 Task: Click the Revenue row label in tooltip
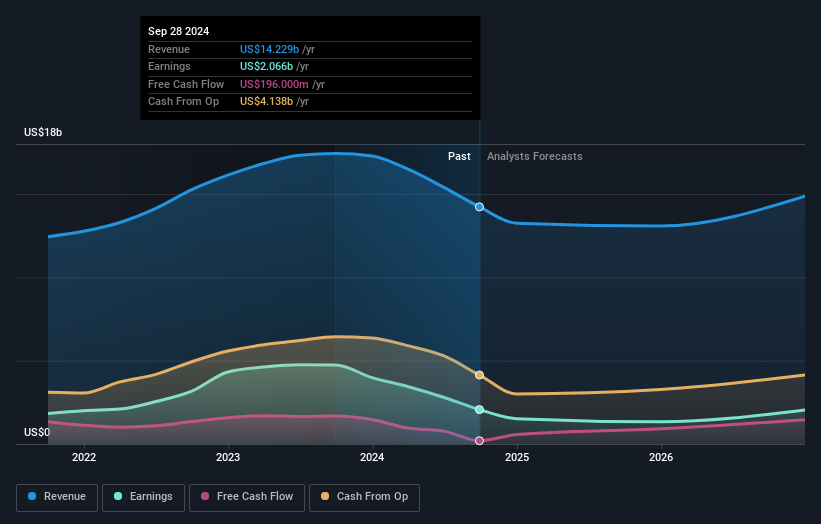pos(169,49)
